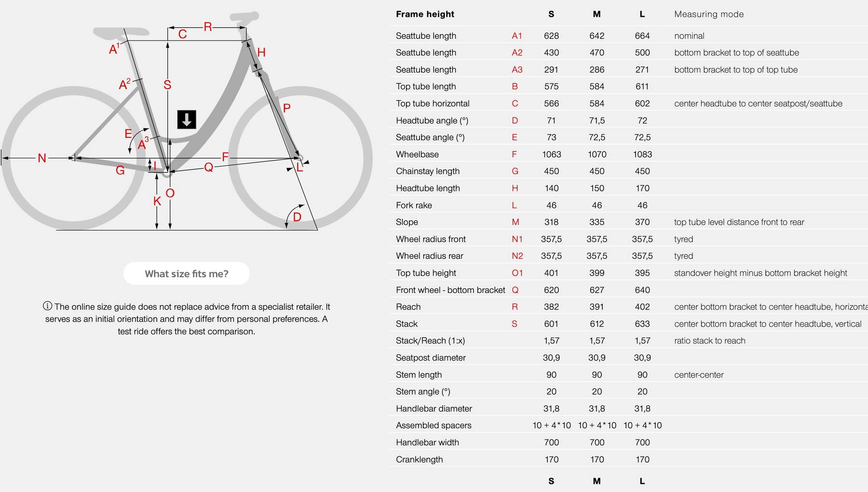Image resolution: width=868 pixels, height=492 pixels.
Task: Click the "Measuring mode" column header
Action: point(709,14)
